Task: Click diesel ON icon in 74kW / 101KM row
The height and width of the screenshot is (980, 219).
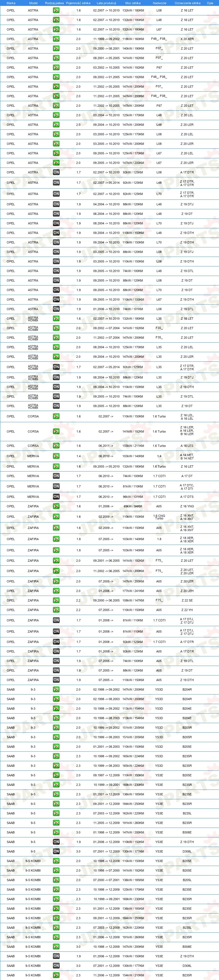Action: [x=56, y=309]
